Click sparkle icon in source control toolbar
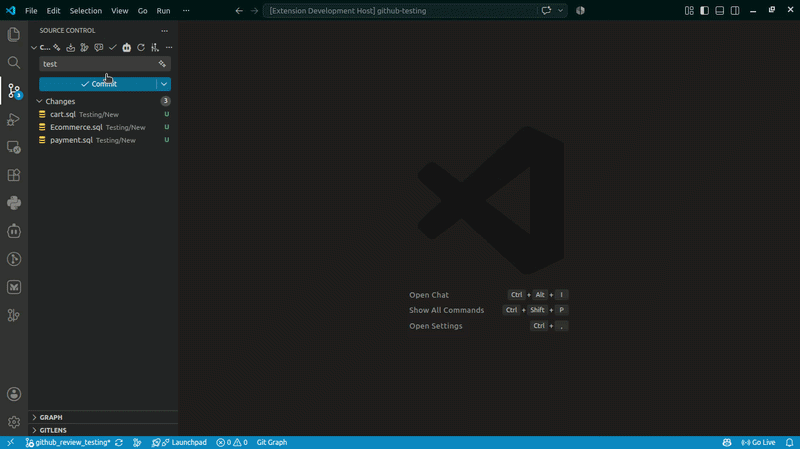 pyautogui.click(x=57, y=47)
